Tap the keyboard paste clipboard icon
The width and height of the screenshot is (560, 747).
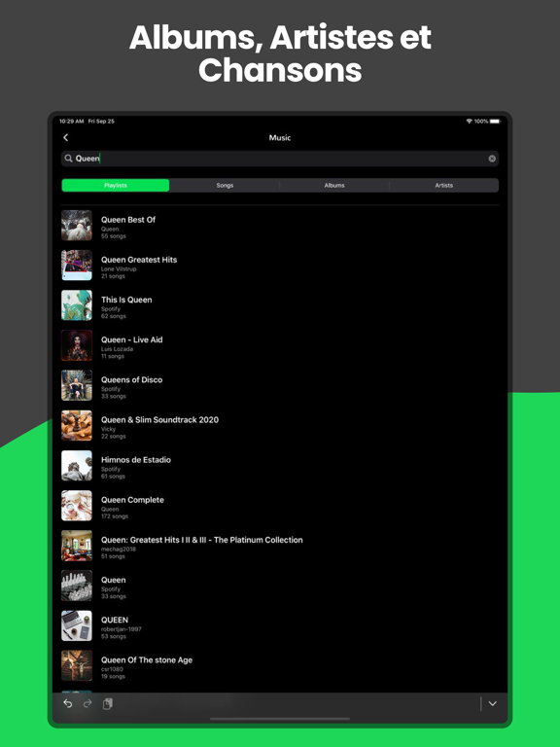pyautogui.click(x=108, y=703)
